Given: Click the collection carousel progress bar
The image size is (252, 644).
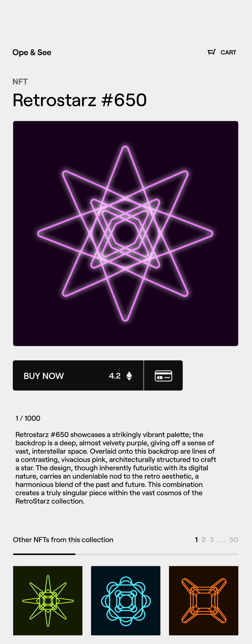Looking at the screenshot, I should [125, 554].
